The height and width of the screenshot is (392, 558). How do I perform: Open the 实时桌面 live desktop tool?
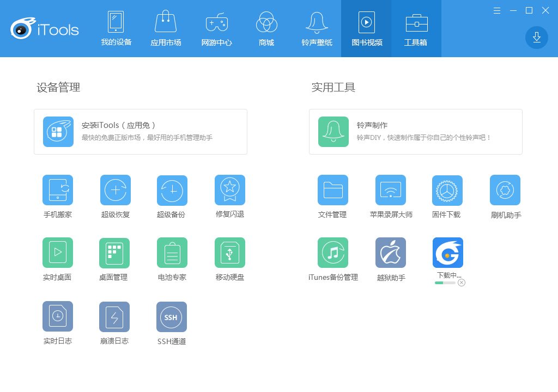click(58, 253)
